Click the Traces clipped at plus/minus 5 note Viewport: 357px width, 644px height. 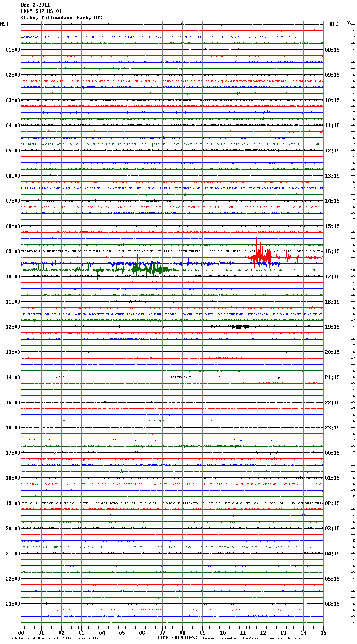pyautogui.click(x=254, y=638)
